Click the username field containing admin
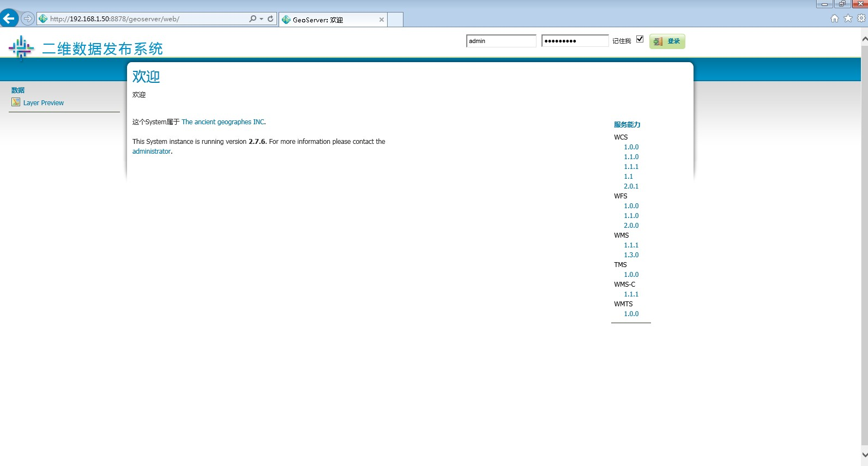This screenshot has height=466, width=868. 501,41
